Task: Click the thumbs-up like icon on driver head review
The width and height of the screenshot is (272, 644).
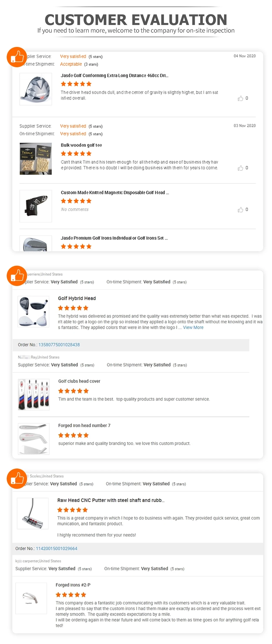Action: 240,98
